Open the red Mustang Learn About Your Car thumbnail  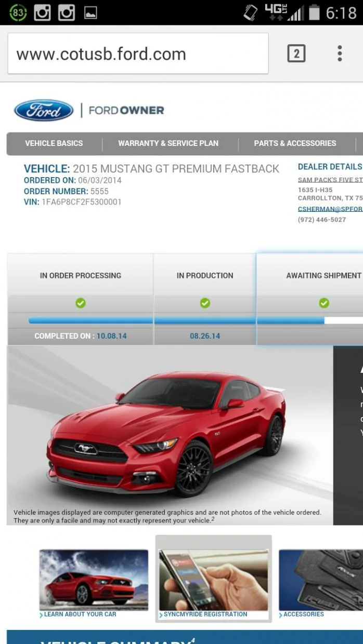pos(94,580)
